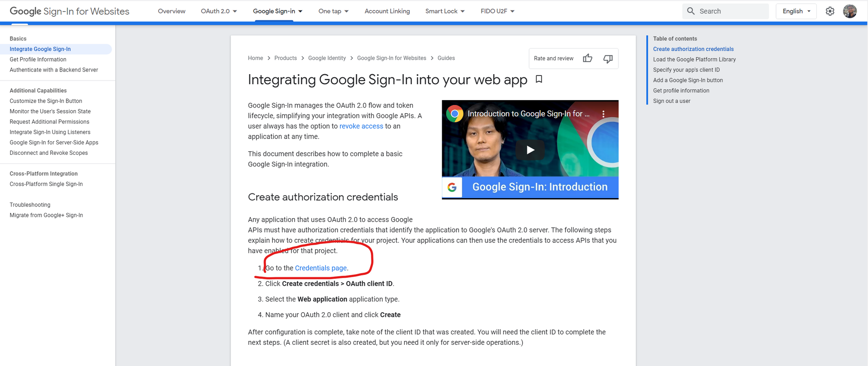The height and width of the screenshot is (366, 868).
Task: Click the search magnifier icon
Action: (x=691, y=11)
